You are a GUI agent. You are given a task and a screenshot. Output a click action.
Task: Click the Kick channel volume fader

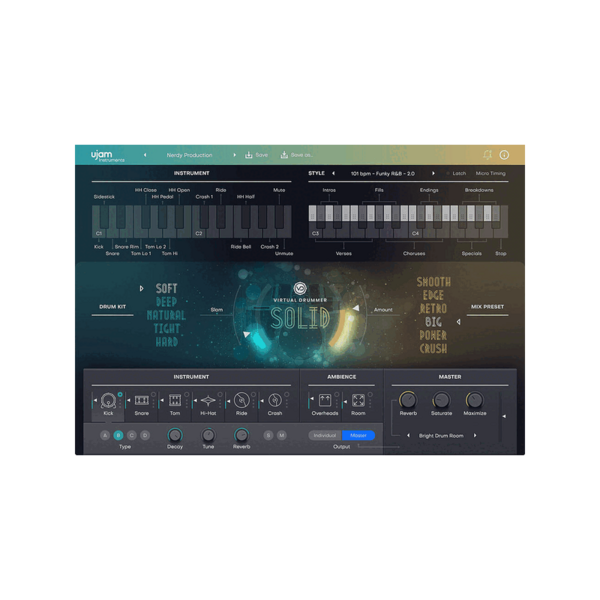[94, 401]
